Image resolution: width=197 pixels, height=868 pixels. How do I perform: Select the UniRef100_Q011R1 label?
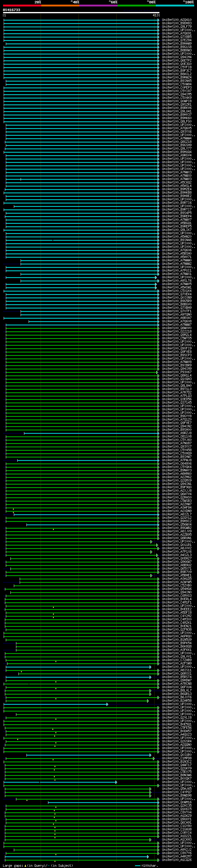177,545
